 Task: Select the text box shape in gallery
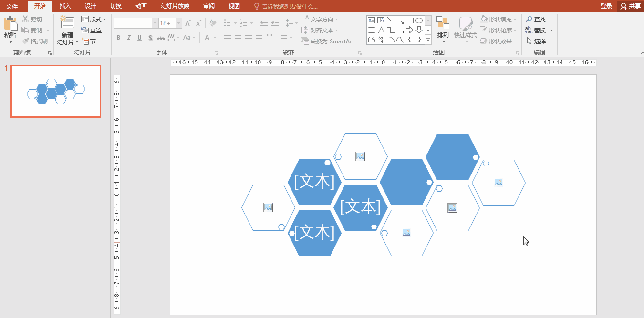371,20
